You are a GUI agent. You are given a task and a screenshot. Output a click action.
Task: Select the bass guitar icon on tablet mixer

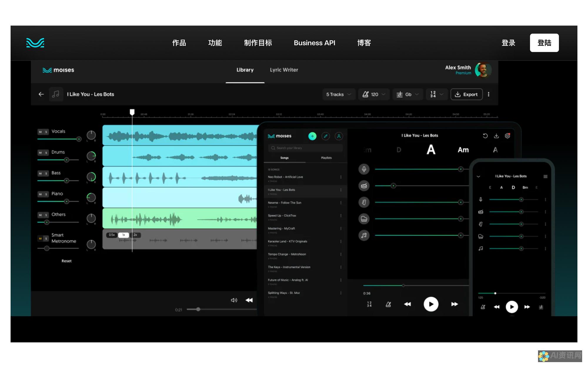click(x=364, y=202)
